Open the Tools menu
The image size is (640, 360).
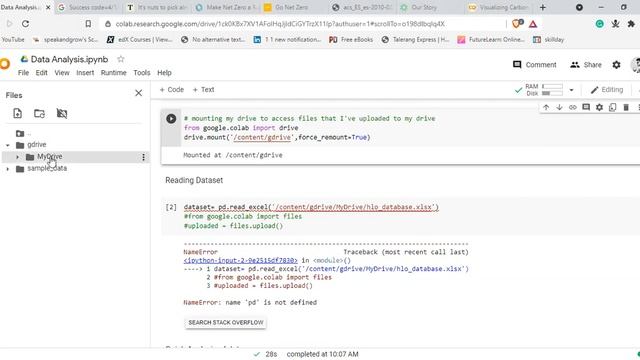[x=142, y=73]
